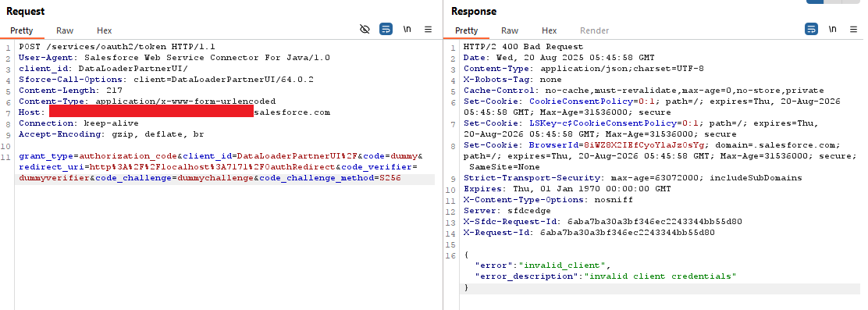Click the 'dummychallenge' value in request body
Viewport: 868px width, 310px height.
[x=215, y=178]
